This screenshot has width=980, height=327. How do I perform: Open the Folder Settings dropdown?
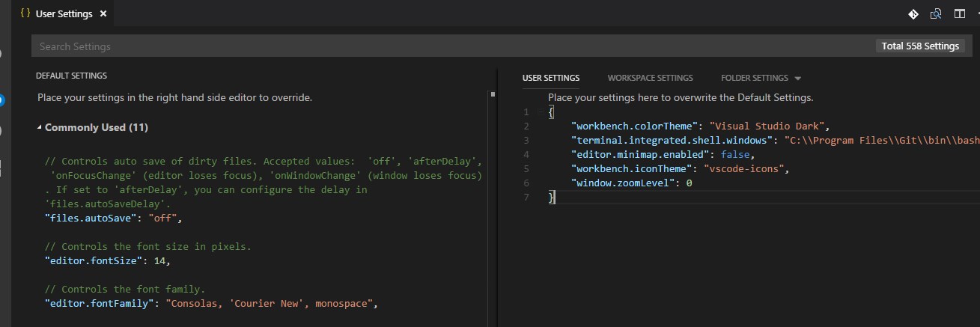797,79
